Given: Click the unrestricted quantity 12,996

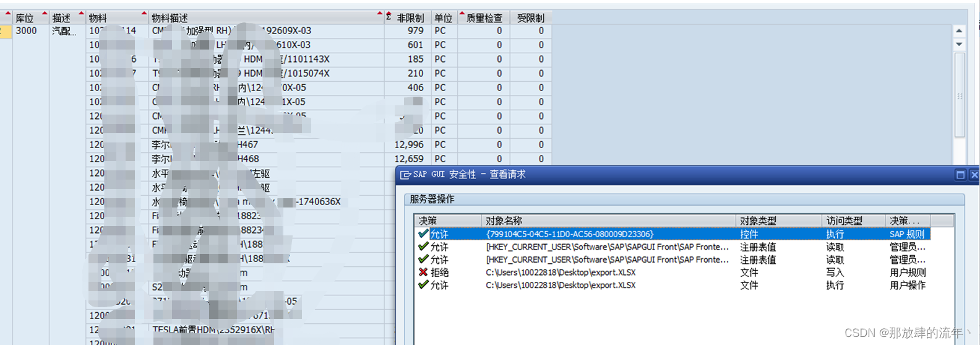Looking at the screenshot, I should coord(409,144).
